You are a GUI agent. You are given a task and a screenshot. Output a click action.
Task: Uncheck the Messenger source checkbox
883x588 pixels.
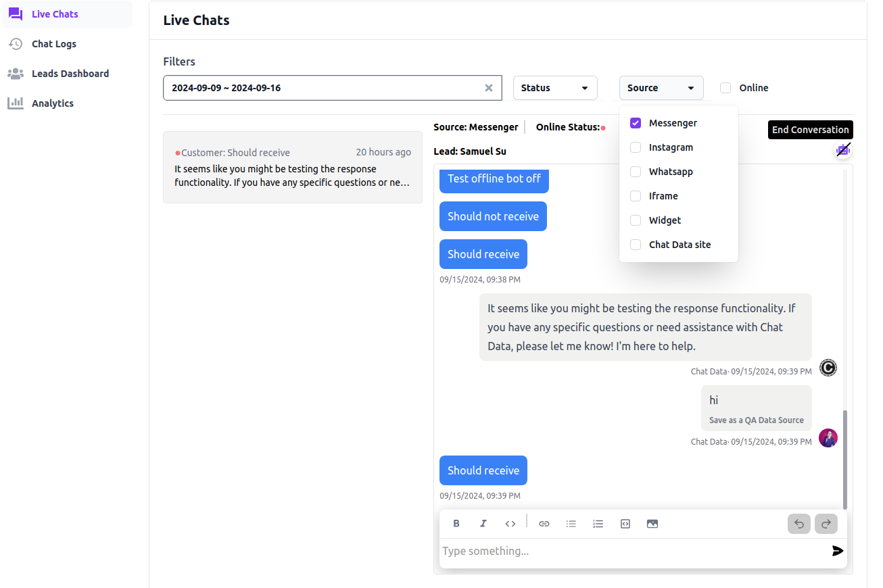636,123
